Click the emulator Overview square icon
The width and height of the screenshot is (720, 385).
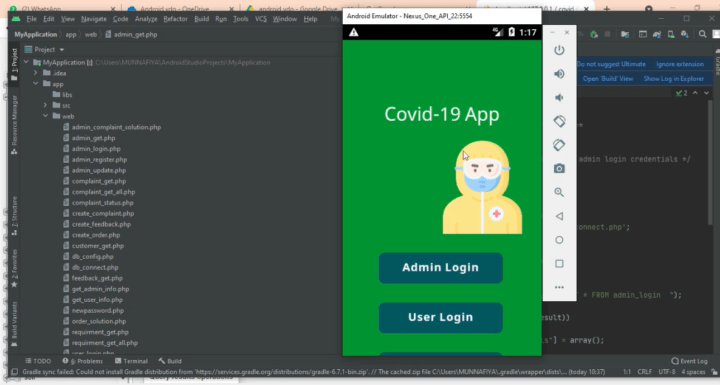[559, 264]
